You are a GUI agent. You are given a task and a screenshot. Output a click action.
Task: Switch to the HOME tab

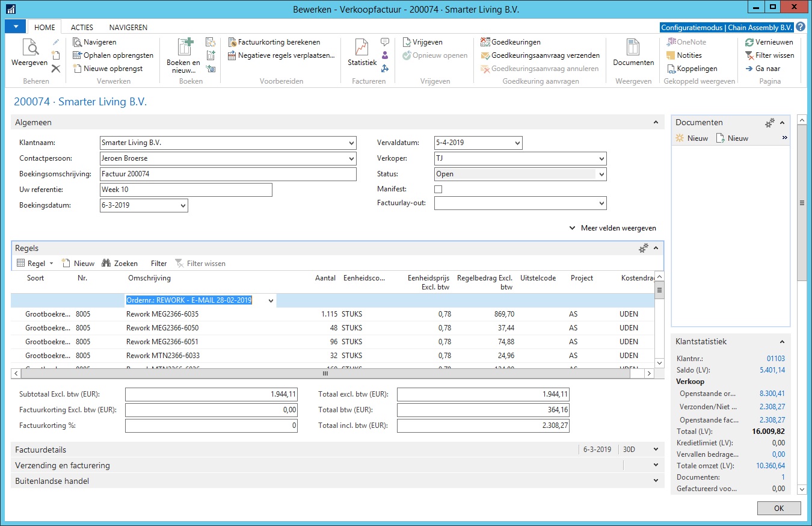(x=45, y=27)
